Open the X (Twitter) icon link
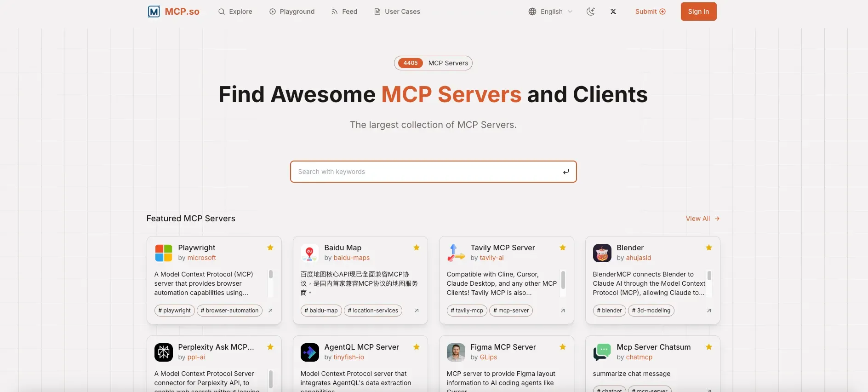868x392 pixels. [613, 12]
